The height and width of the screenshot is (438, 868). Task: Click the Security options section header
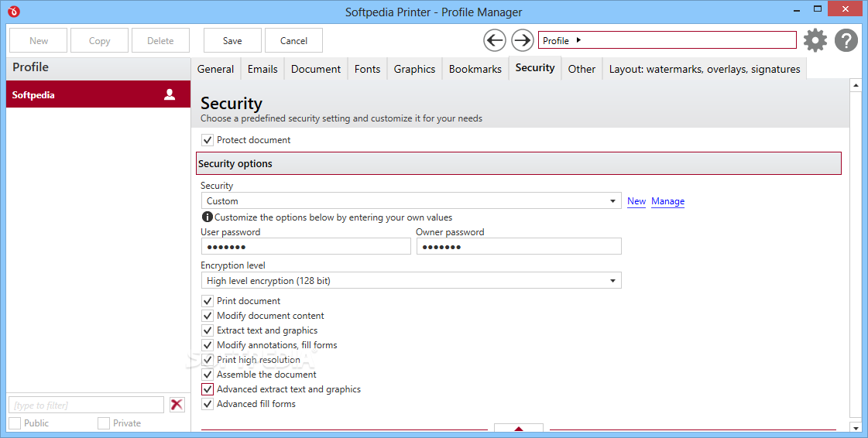tap(519, 164)
